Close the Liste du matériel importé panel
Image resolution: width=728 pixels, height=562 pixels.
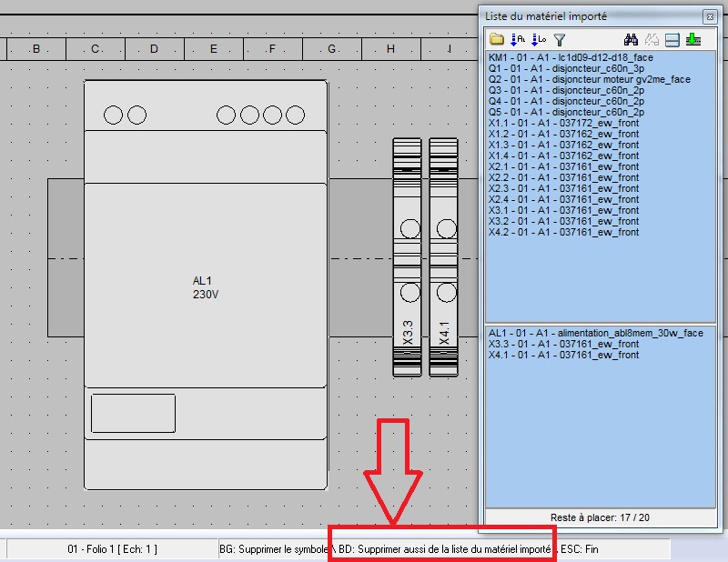tap(709, 16)
